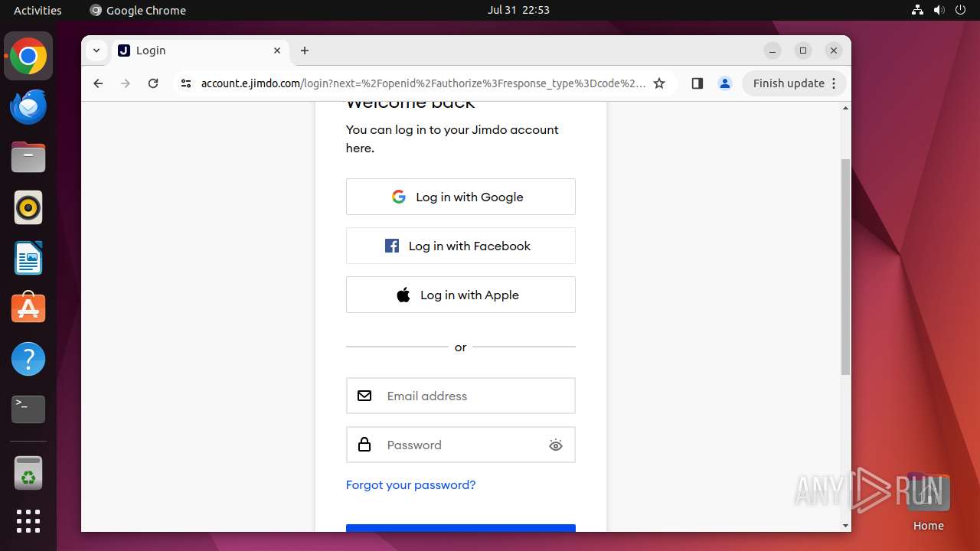Viewport: 980px width, 551px height.
Task: Open Google Chrome from the dock
Action: click(28, 57)
